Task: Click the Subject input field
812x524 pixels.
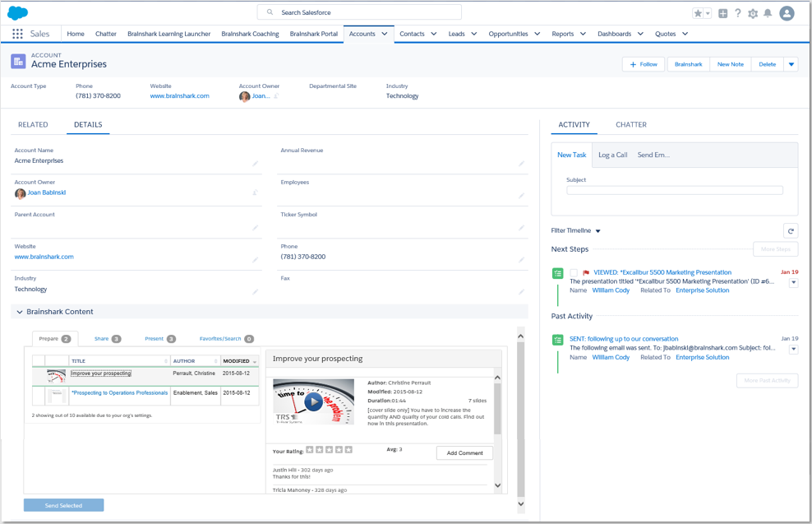Action: tap(674, 190)
